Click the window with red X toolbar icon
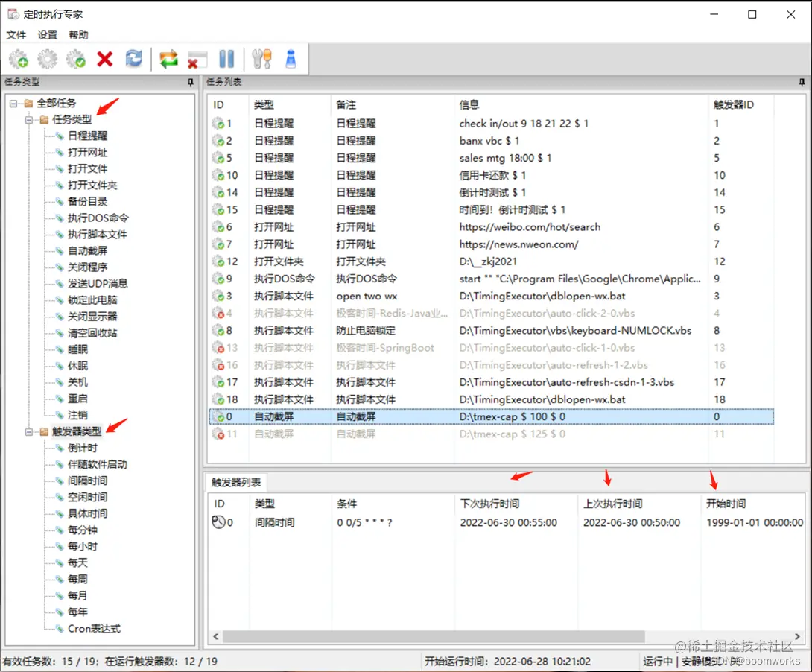812x672 pixels. [197, 60]
